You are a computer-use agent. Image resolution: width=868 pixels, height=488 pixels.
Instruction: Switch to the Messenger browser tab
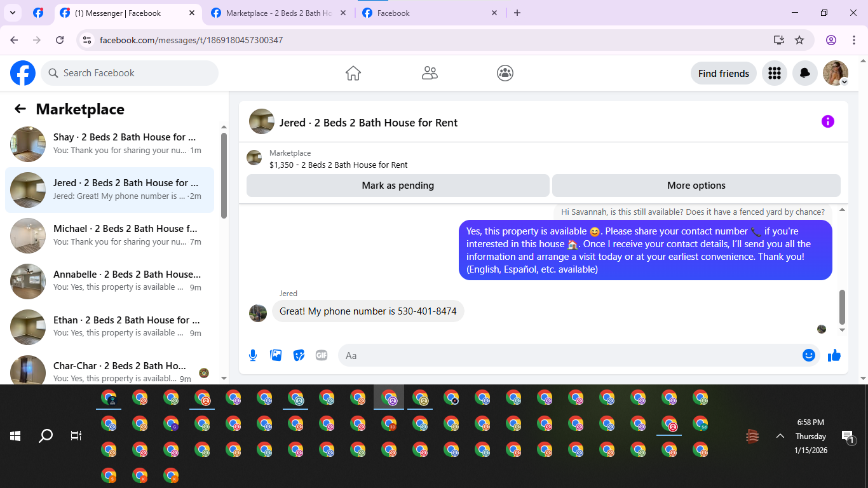[128, 13]
